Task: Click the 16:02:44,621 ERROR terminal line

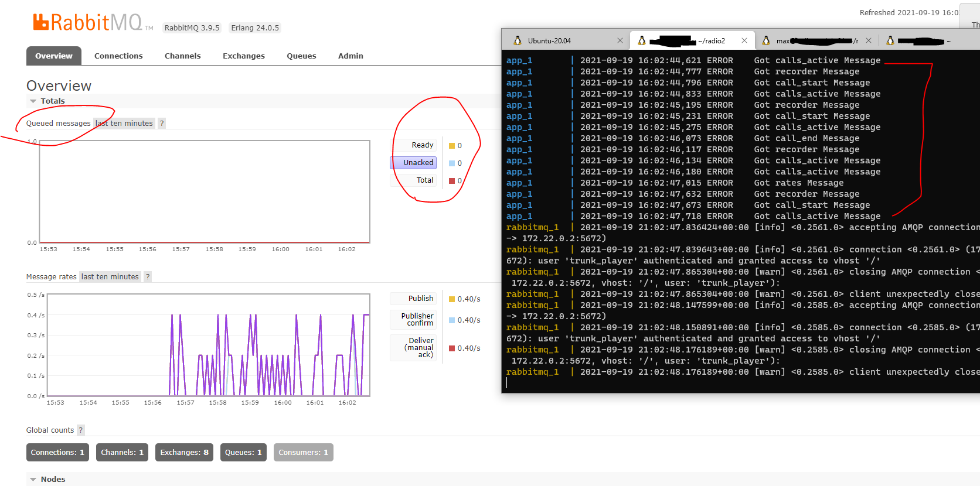Action: coord(693,60)
